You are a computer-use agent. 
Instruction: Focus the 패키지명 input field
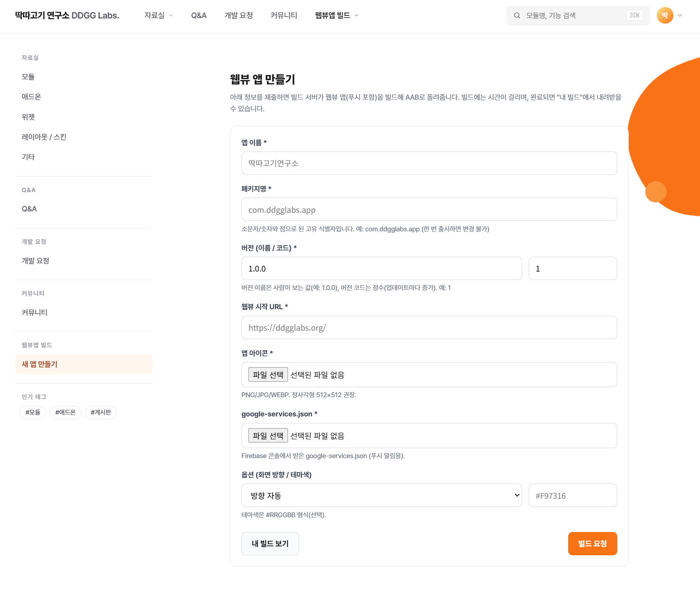429,209
